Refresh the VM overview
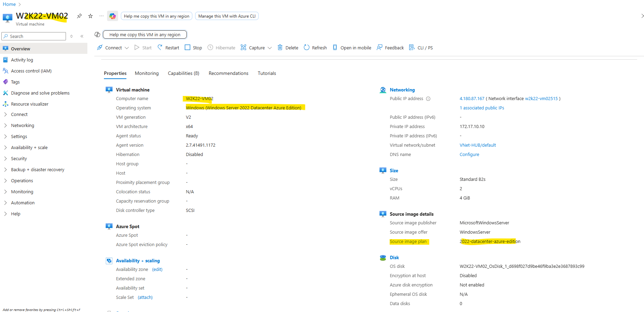The height and width of the screenshot is (312, 644). [x=315, y=48]
